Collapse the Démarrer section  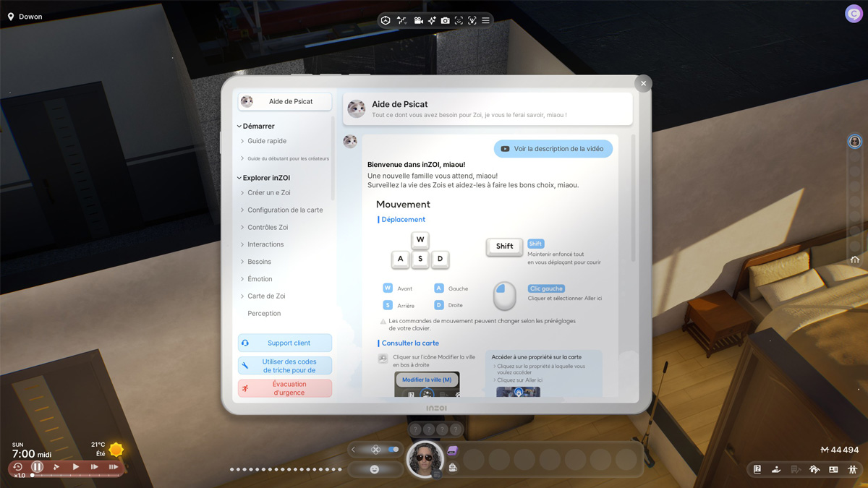pyautogui.click(x=257, y=125)
